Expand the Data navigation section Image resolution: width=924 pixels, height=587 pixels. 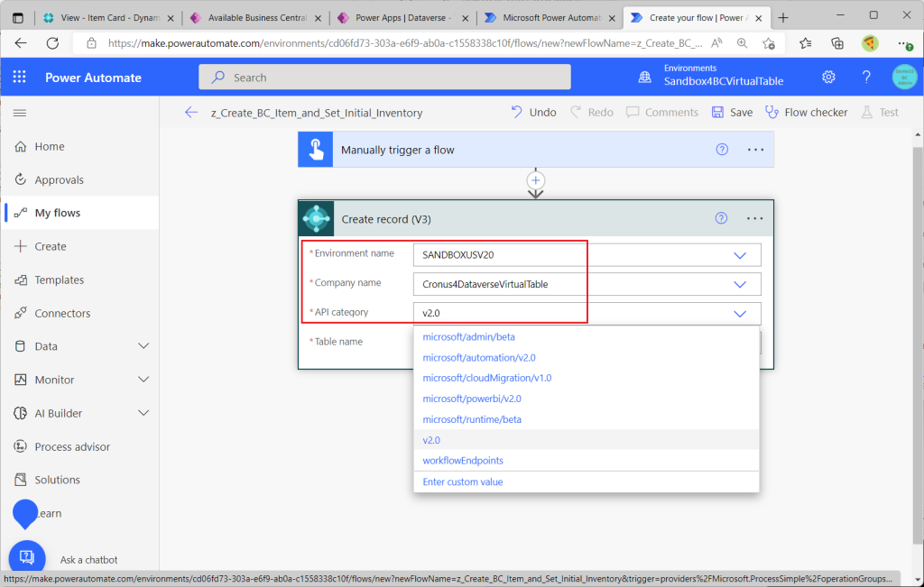[x=143, y=346]
